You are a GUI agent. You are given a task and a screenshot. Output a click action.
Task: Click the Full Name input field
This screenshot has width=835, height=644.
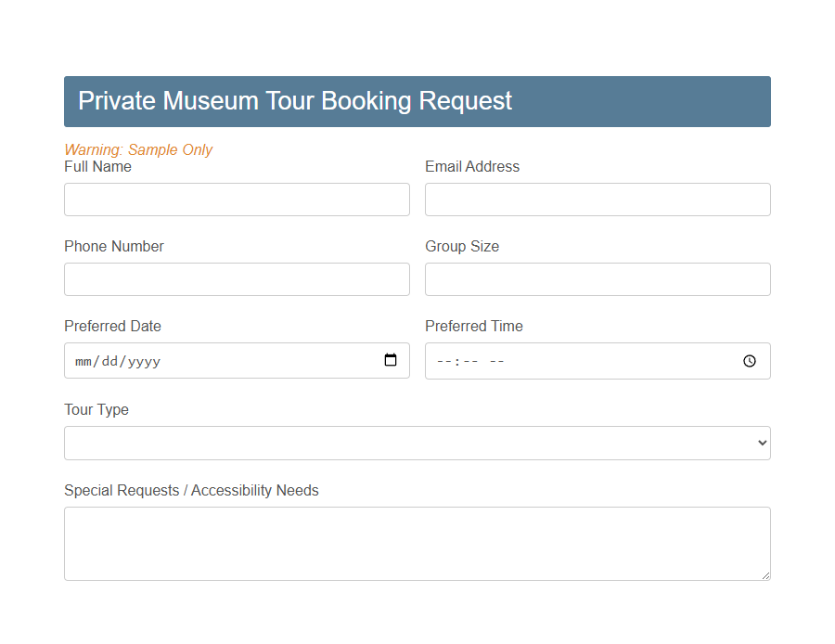click(237, 200)
